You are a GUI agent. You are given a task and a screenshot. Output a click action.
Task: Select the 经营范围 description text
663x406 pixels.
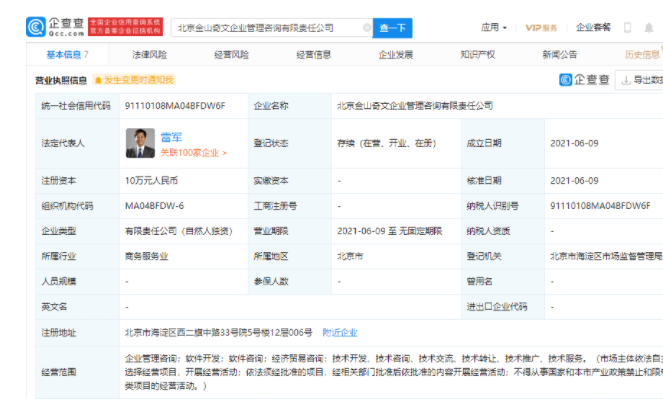coord(394,372)
